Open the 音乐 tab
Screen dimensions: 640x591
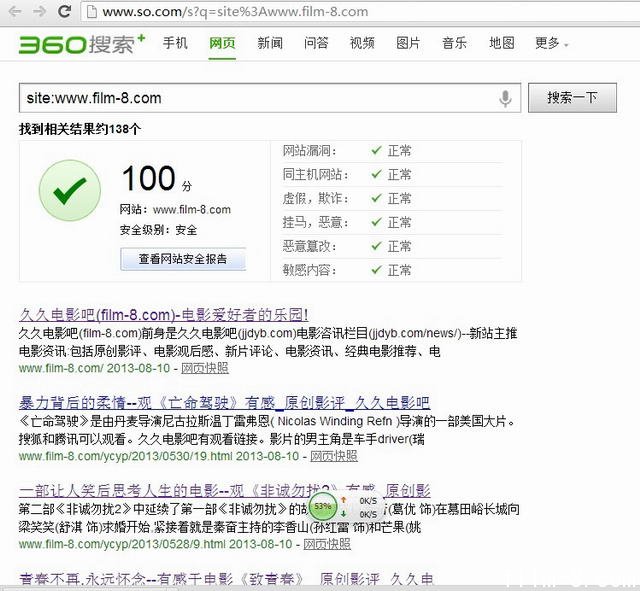point(454,43)
